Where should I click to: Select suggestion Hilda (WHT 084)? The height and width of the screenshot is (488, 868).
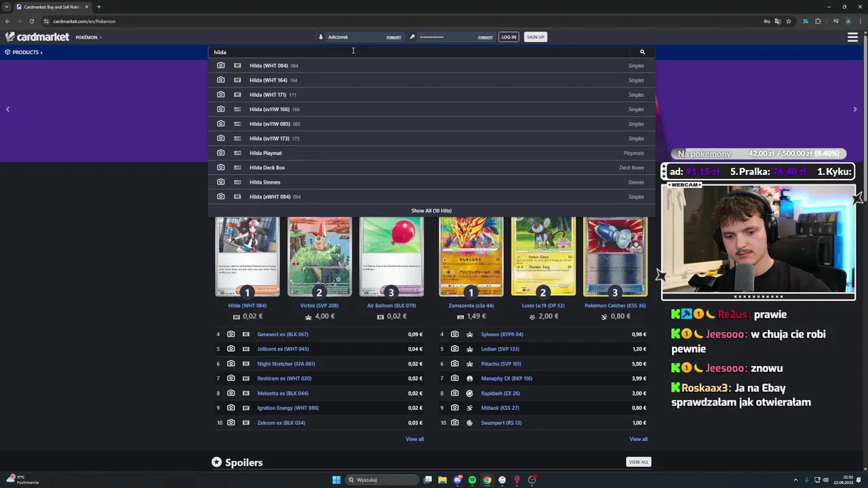tap(431, 66)
